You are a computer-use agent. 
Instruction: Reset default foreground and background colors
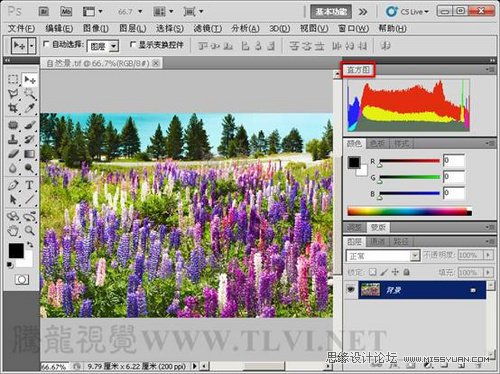pos(10,265)
